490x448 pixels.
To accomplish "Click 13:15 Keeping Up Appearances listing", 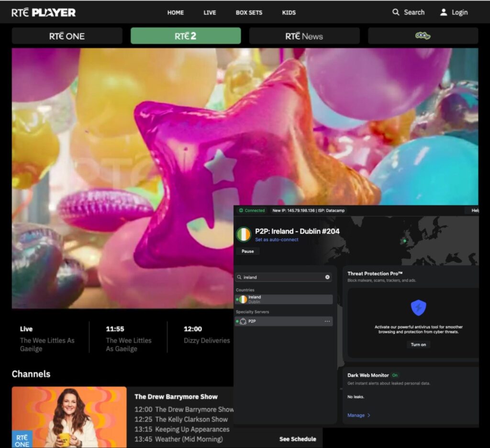I will 182,429.
